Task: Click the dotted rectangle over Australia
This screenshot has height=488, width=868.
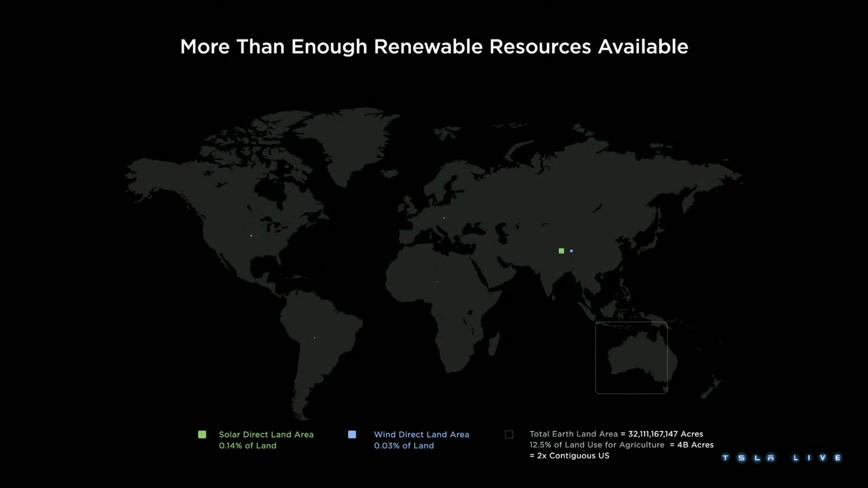Action: [631, 357]
